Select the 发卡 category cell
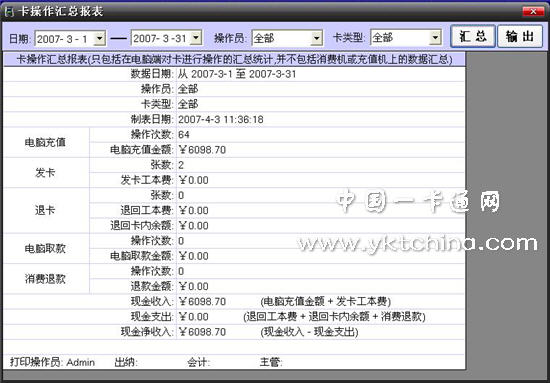The image size is (550, 383). coord(46,172)
